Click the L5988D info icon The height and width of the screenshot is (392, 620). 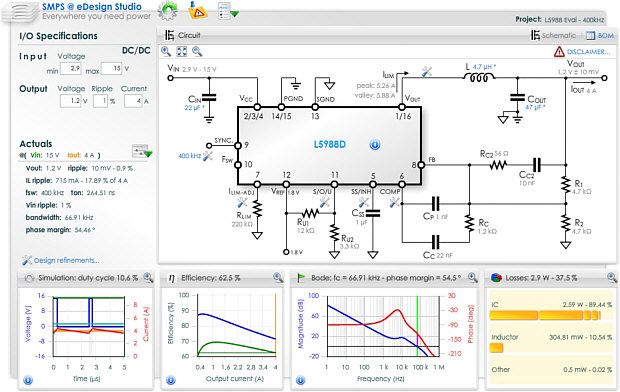375,145
